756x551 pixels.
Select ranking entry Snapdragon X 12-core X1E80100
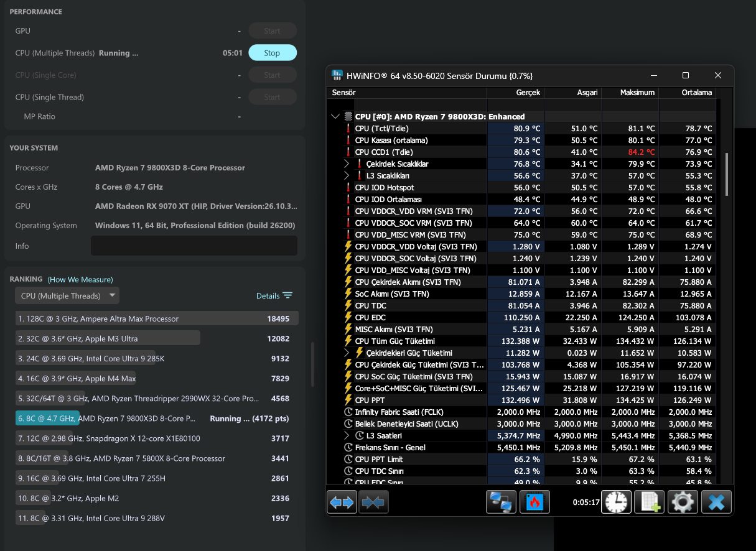pos(157,438)
